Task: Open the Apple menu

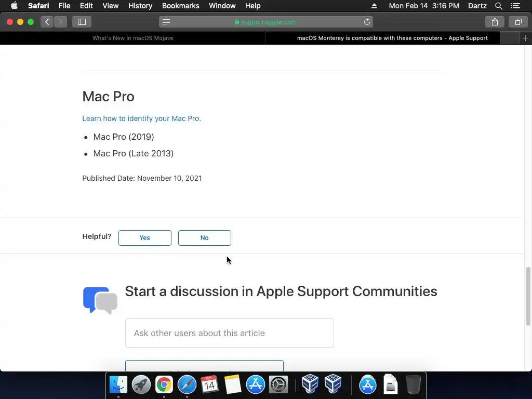Action: pyautogui.click(x=14, y=6)
